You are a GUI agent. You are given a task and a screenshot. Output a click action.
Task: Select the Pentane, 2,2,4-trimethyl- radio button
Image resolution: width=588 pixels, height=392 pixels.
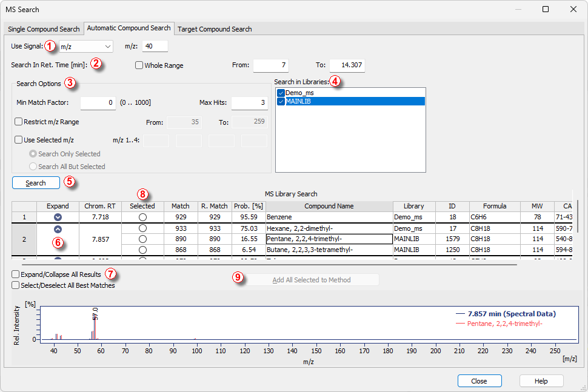[x=142, y=239]
